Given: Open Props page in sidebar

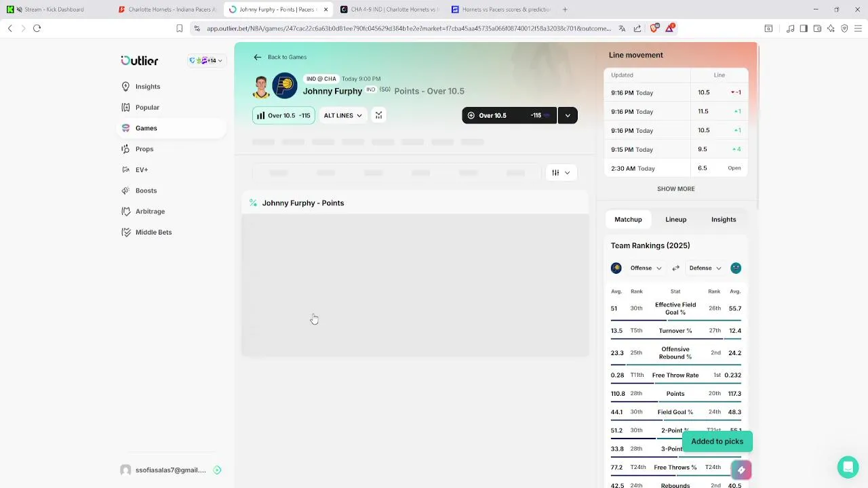Looking at the screenshot, I should [x=144, y=149].
